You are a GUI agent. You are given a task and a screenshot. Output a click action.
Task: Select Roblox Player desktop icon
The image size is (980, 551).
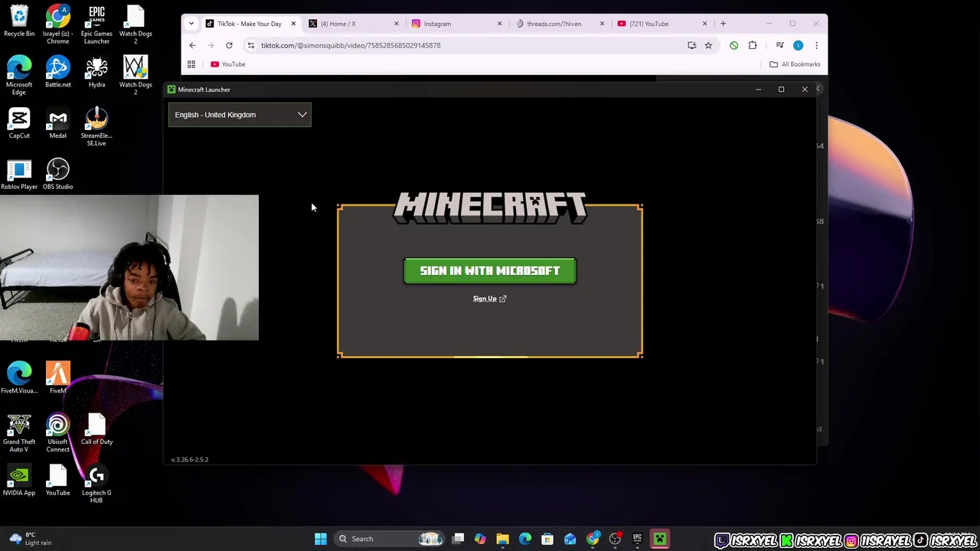(x=19, y=174)
